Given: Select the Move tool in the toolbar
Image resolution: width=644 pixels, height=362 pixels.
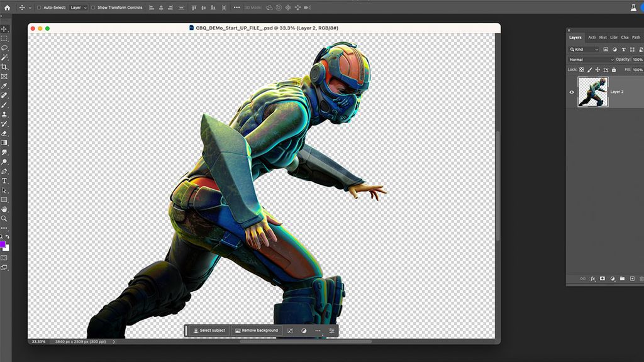Looking at the screenshot, I should click(4, 28).
